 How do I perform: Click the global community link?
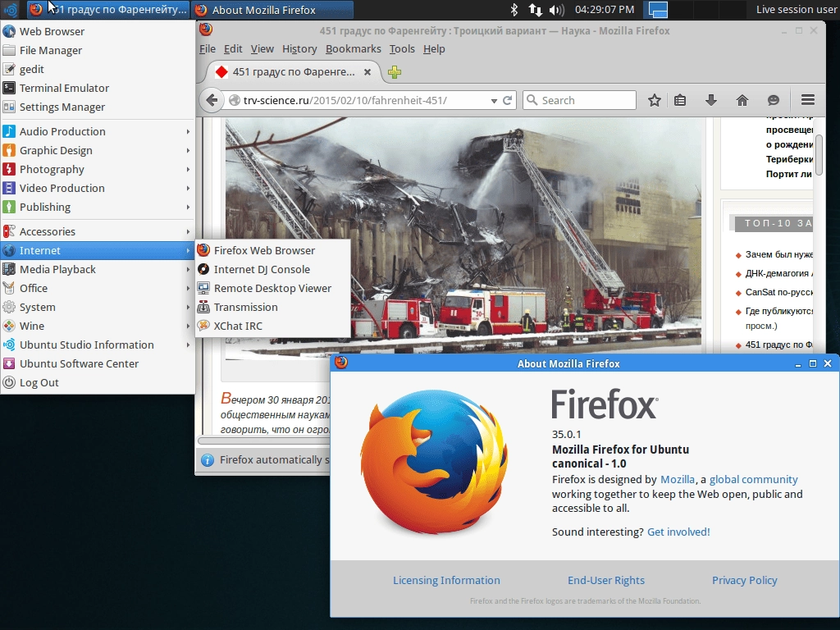pos(753,479)
